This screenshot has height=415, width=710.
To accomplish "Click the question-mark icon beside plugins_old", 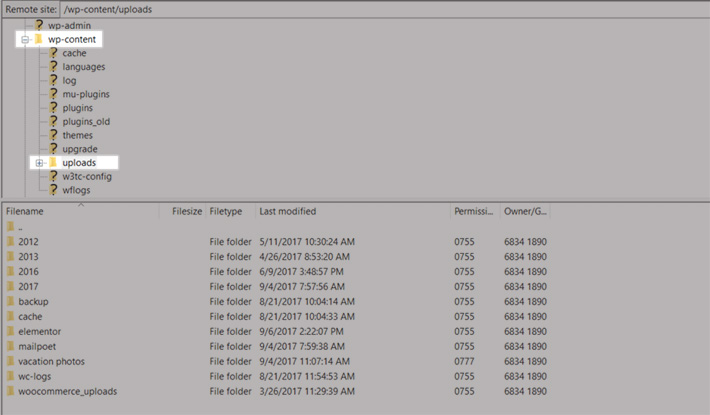I will [x=53, y=121].
